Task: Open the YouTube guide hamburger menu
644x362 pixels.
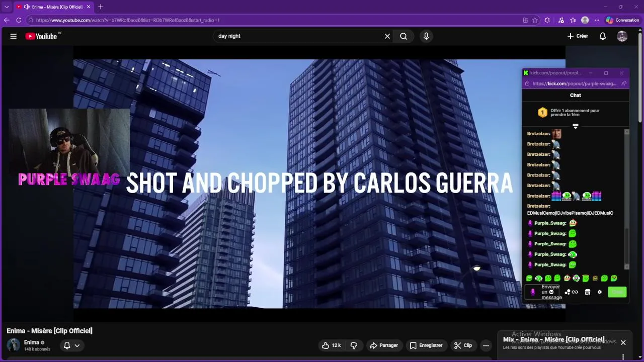Action: pos(14,36)
